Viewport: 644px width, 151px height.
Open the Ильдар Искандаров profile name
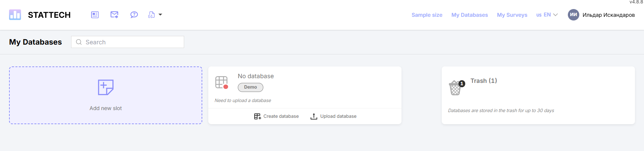pos(608,15)
